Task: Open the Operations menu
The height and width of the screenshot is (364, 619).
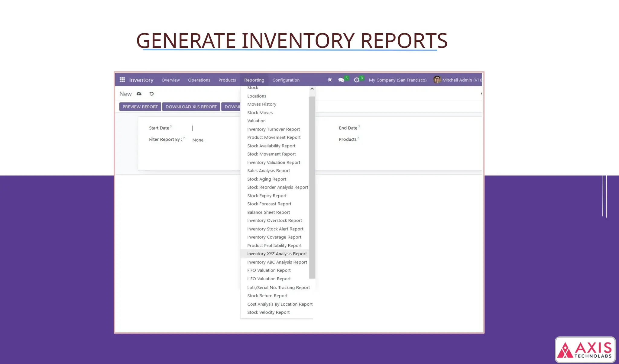Action: click(x=199, y=80)
